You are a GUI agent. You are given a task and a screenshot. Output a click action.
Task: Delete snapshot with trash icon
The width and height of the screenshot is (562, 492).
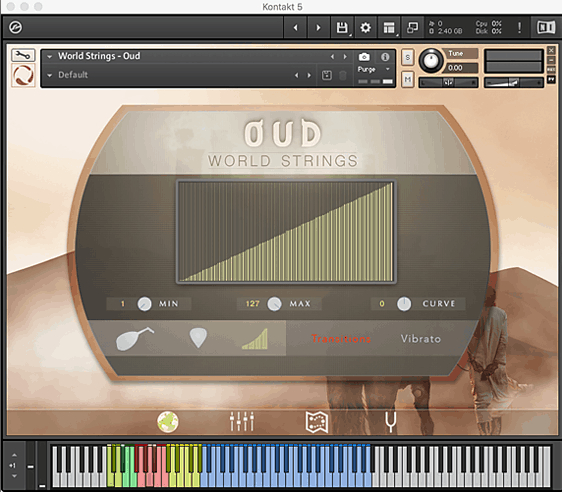point(343,75)
